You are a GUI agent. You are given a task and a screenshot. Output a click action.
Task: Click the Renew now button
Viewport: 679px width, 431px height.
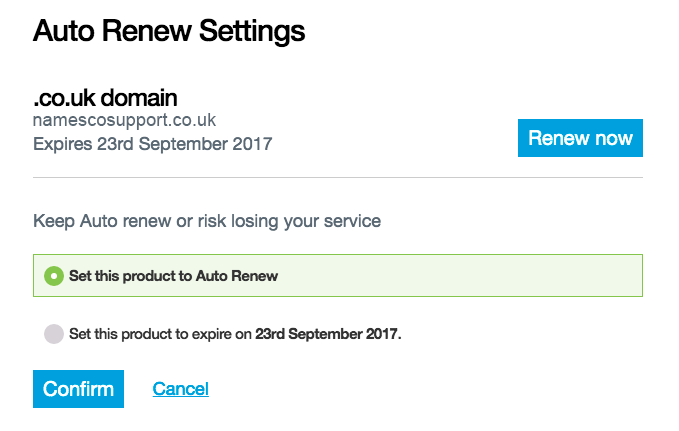point(580,139)
